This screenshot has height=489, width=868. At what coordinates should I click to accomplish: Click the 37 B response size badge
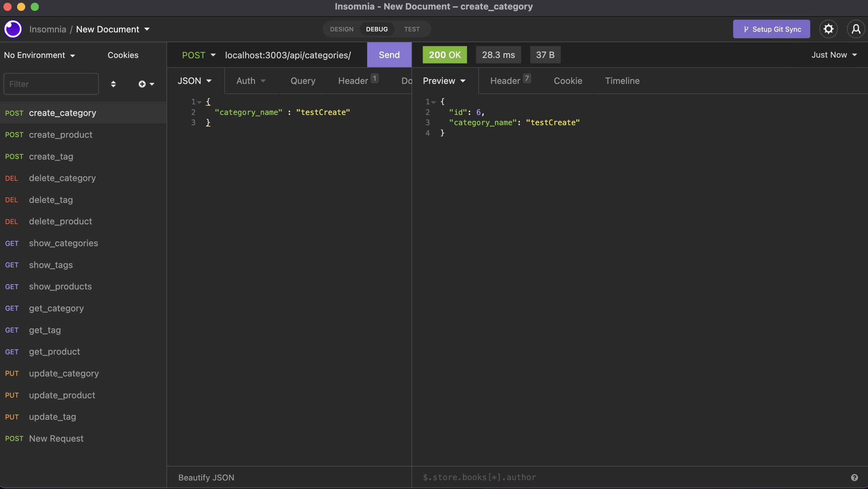[x=545, y=55]
